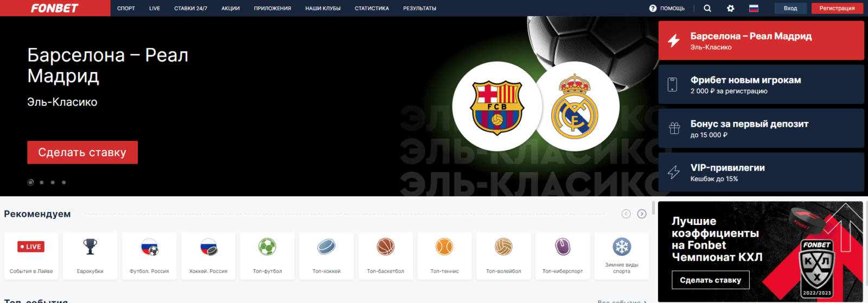Show previous recommended items with left arrow

[x=626, y=214]
